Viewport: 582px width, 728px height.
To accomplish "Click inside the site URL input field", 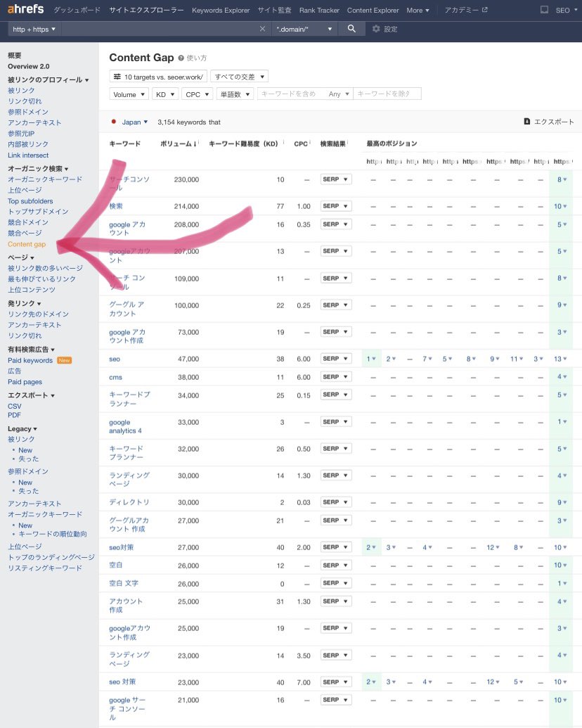I will click(159, 29).
